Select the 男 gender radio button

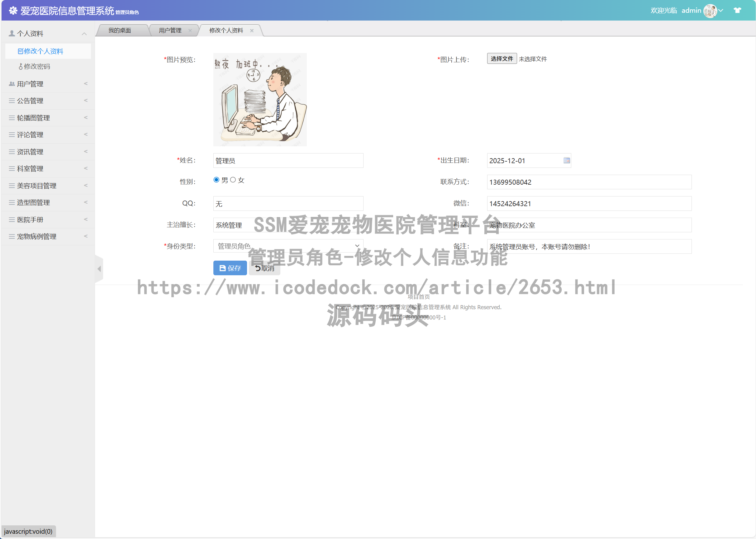pyautogui.click(x=217, y=180)
